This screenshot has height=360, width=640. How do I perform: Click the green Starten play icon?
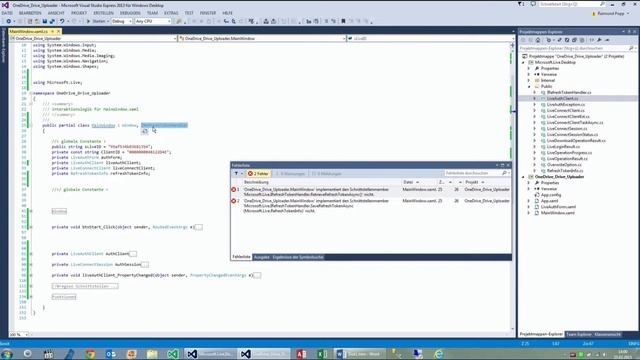(88, 21)
